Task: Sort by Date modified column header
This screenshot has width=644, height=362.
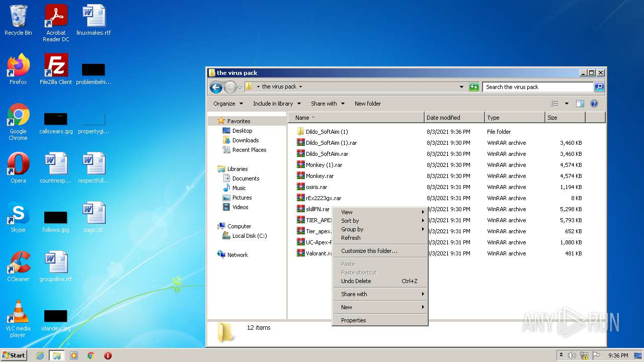Action: [x=454, y=118]
